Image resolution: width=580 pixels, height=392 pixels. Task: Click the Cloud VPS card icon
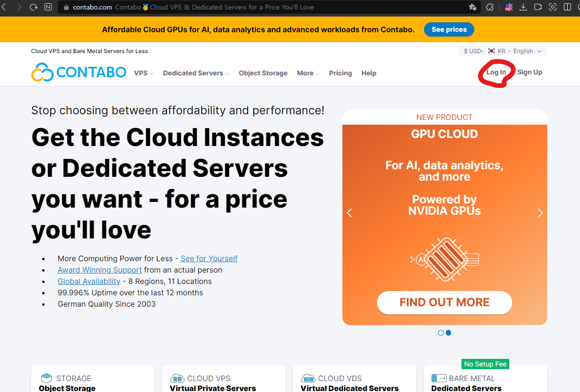point(177,378)
